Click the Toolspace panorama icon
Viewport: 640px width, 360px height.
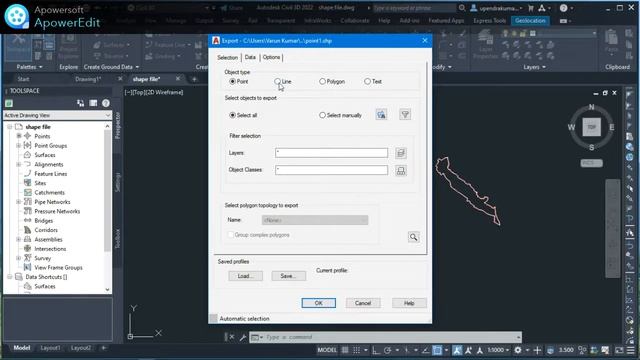click(x=93, y=103)
